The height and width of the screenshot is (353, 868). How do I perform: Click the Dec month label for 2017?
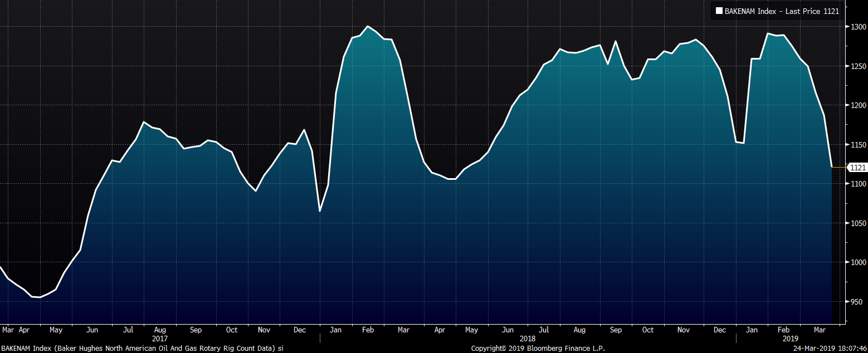(x=300, y=330)
